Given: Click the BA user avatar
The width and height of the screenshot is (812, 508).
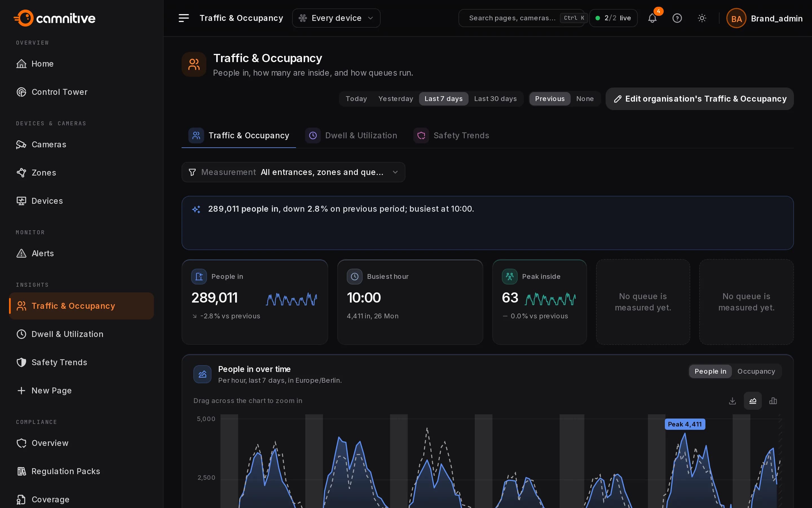Looking at the screenshot, I should (x=736, y=18).
